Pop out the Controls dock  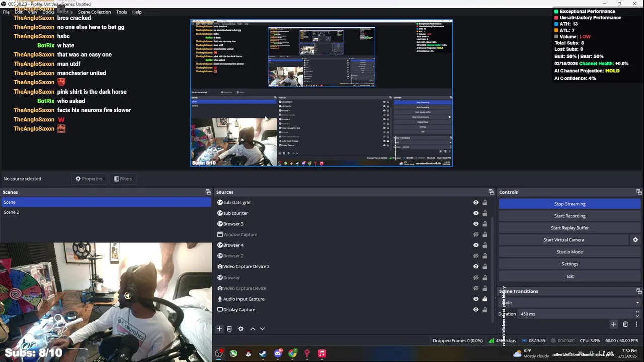pos(639,192)
